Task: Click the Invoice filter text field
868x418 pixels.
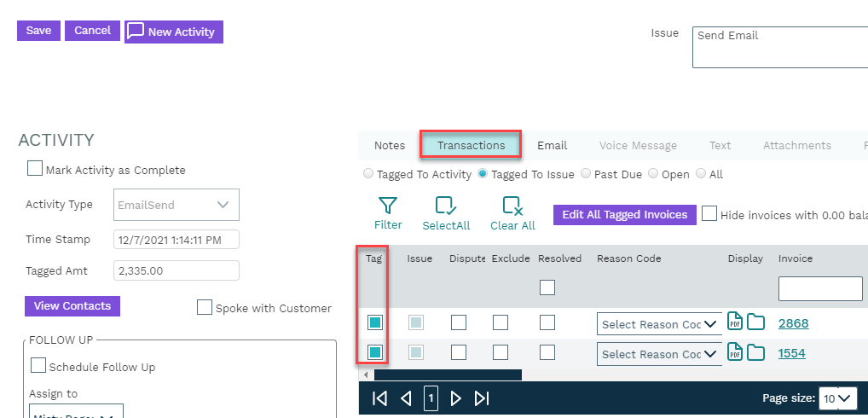Action: (819, 288)
